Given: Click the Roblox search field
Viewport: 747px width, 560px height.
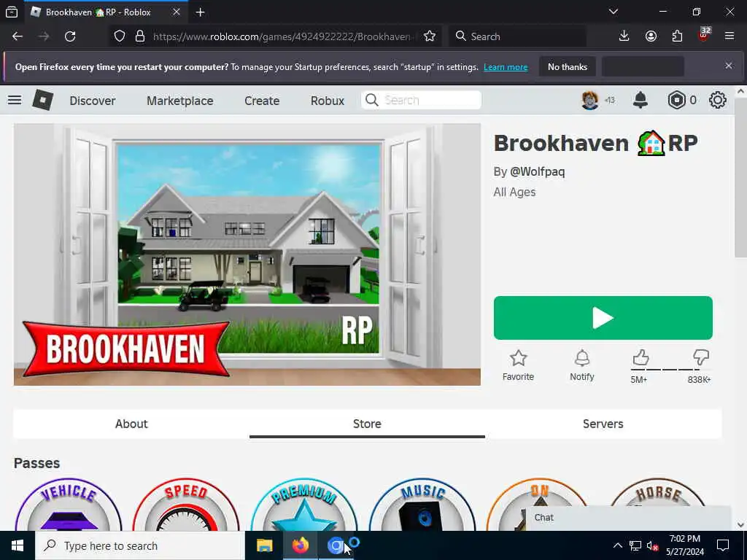Looking at the screenshot, I should [422, 100].
